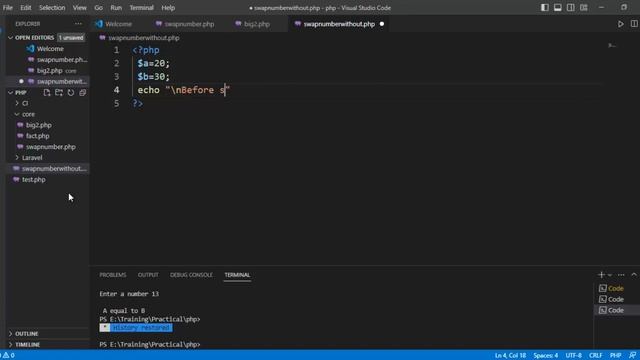The image size is (640, 360).
Task: Open Selection menu
Action: [52, 8]
